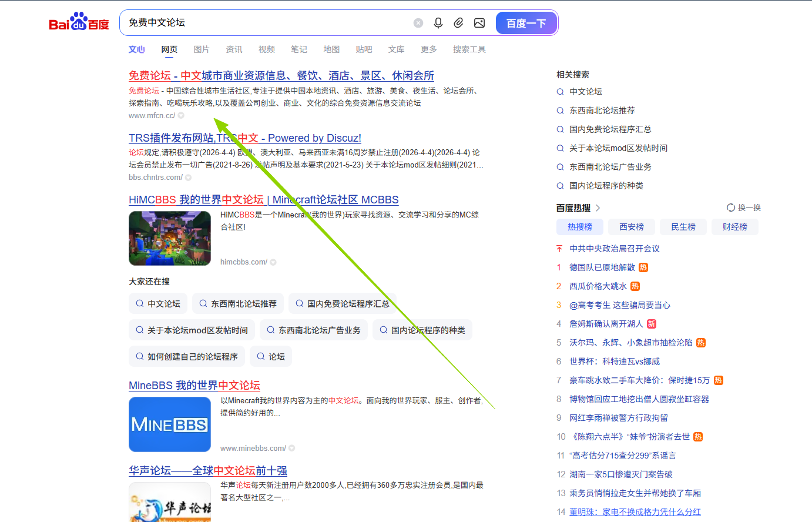Open pinned topic 中共中央政治局召开会议

[x=615, y=249]
